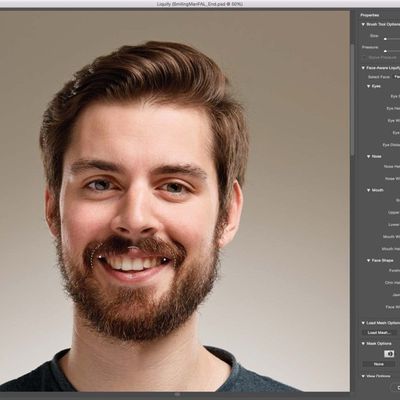Collapse the Mask Options section
400x400 pixels.
(363, 343)
